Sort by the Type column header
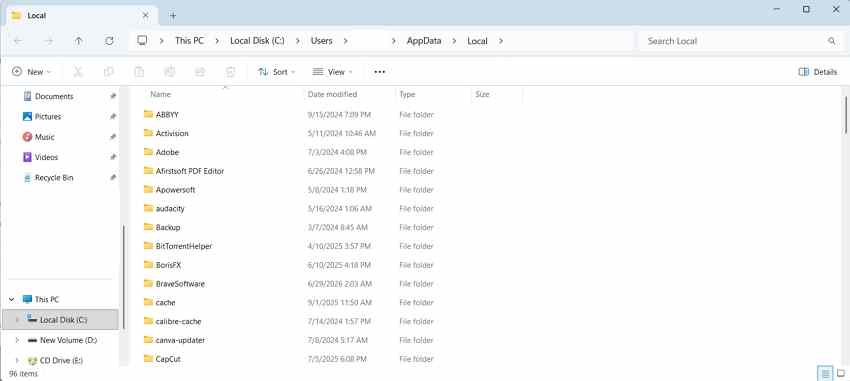 pyautogui.click(x=407, y=94)
